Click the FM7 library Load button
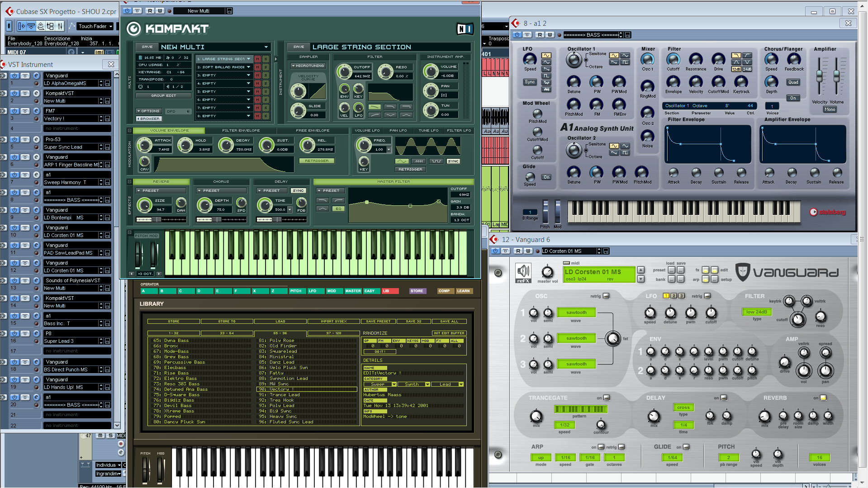 click(x=280, y=322)
